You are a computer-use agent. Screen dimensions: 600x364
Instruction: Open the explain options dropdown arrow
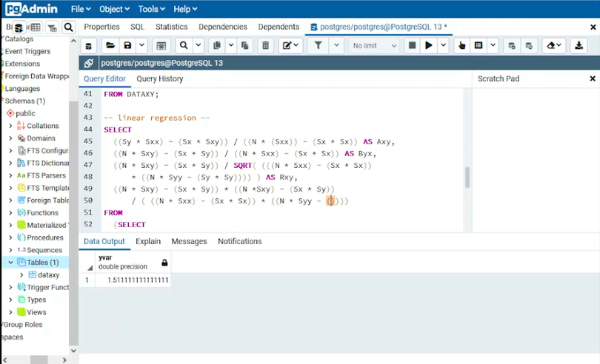click(493, 46)
